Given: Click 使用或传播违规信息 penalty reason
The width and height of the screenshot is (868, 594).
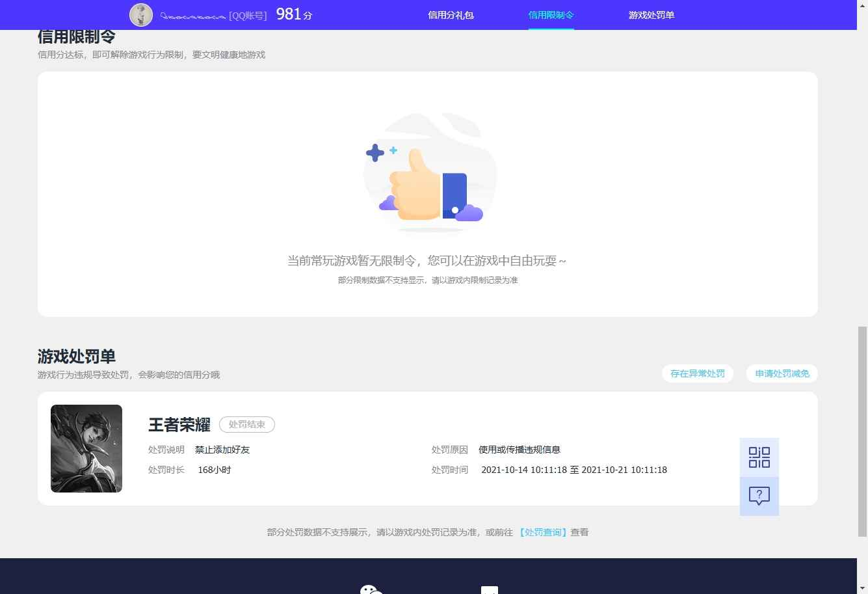Looking at the screenshot, I should click(519, 450).
